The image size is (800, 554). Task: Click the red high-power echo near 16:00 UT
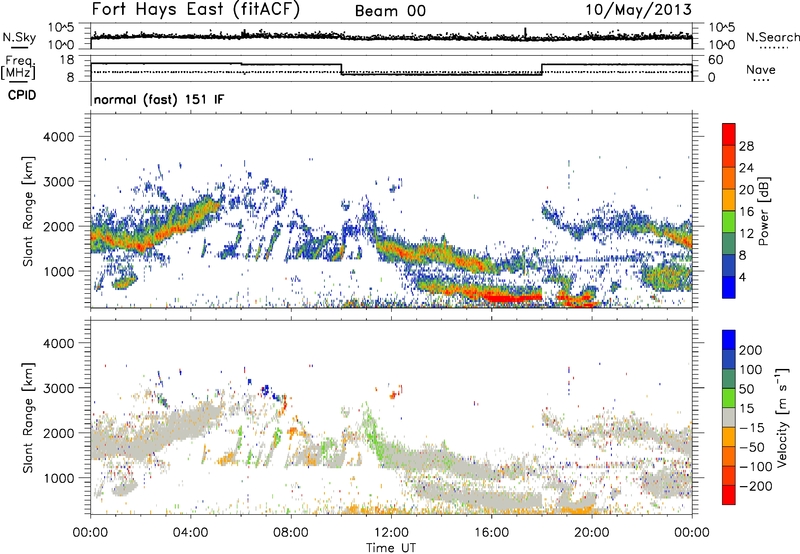tap(510, 297)
